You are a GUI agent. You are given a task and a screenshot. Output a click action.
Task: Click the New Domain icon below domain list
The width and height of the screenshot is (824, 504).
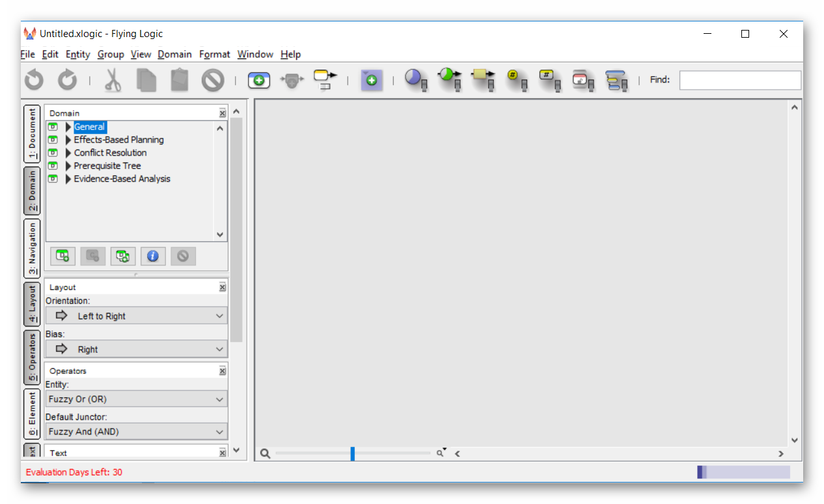62,256
